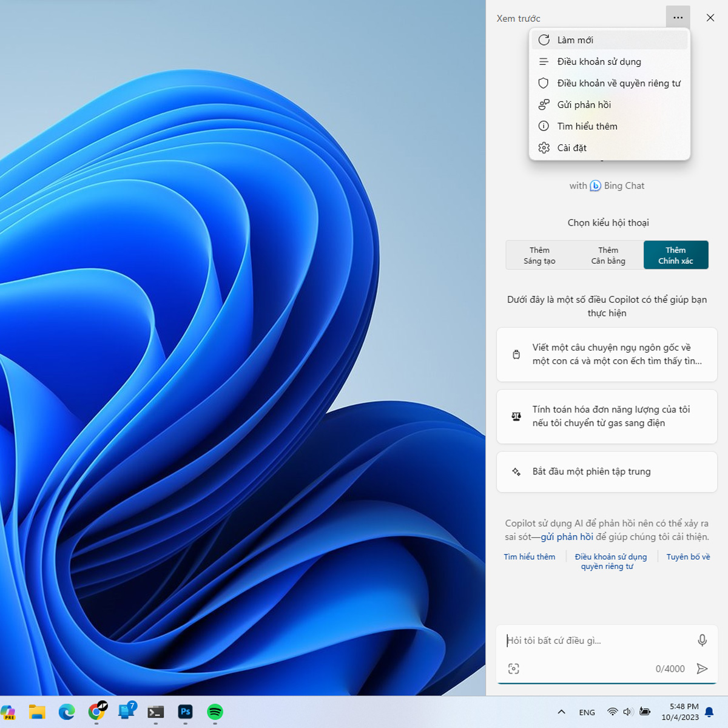Open Cài đặt from the menu
Image resolution: width=728 pixels, height=728 pixels.
point(610,148)
